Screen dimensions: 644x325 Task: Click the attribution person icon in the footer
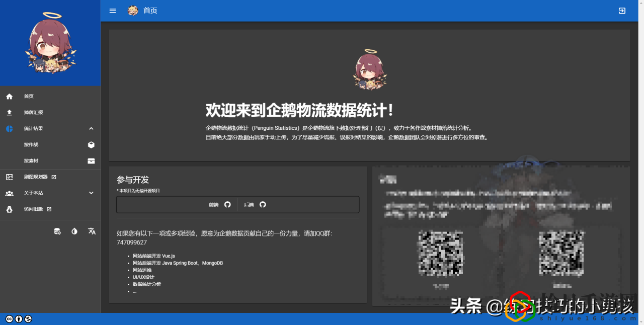pos(19,319)
